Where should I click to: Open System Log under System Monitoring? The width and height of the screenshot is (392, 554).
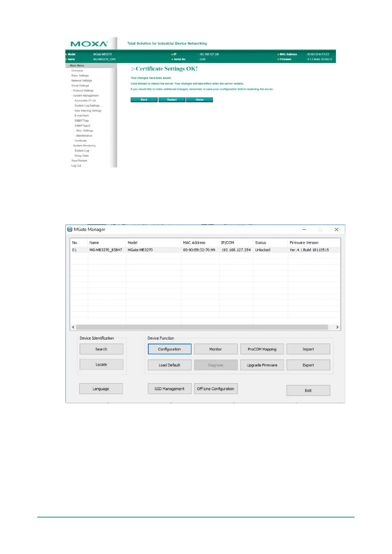click(x=82, y=151)
